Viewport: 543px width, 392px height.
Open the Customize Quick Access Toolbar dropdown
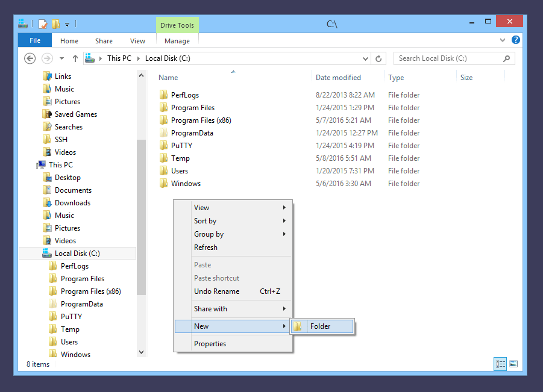point(67,25)
